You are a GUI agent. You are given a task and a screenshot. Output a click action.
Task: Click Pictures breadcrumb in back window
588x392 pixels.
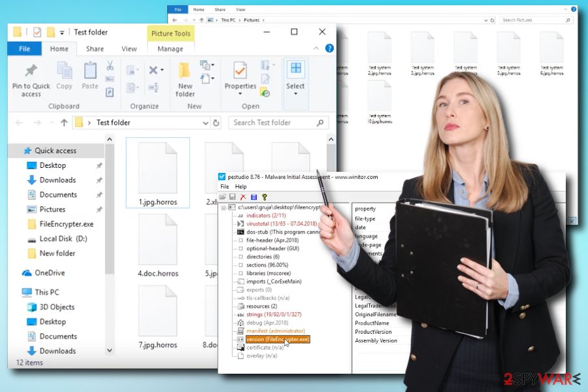coord(252,20)
